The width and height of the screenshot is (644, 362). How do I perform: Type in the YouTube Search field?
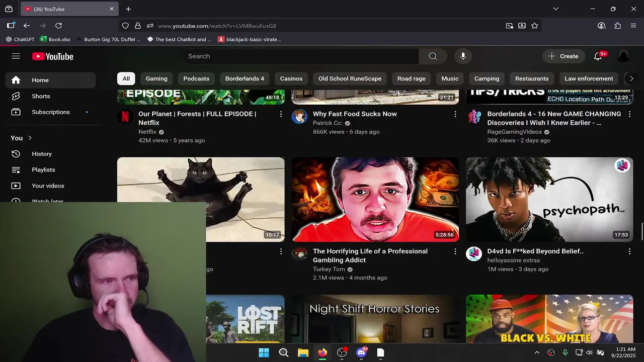tap(300, 56)
